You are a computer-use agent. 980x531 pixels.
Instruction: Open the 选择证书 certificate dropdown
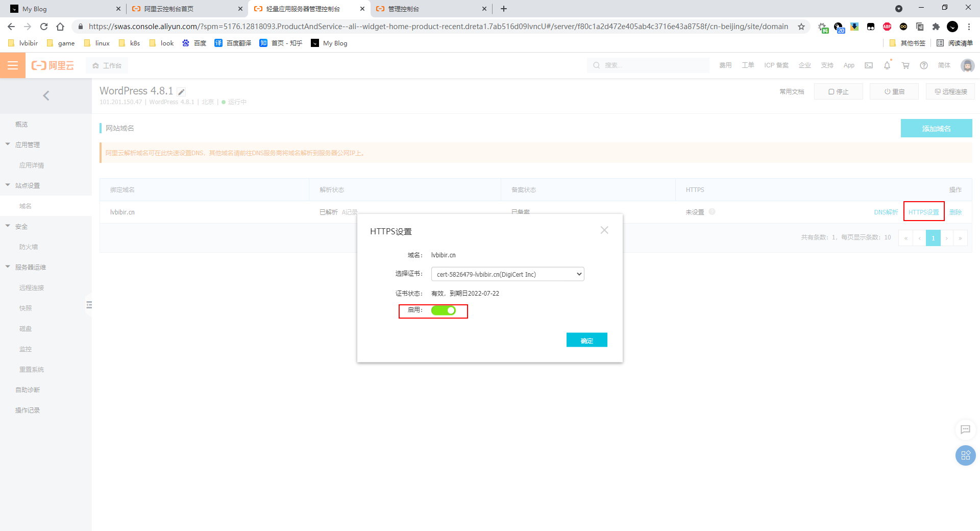[507, 274]
